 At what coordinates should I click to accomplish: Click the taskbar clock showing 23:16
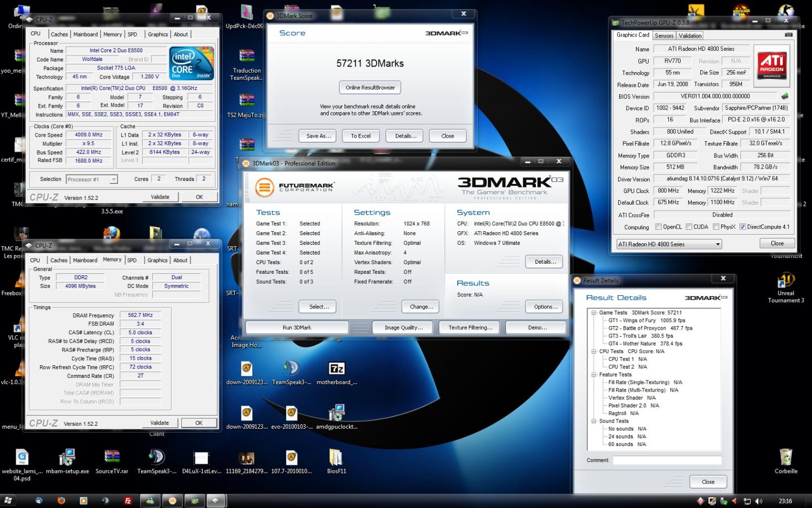pos(785,501)
